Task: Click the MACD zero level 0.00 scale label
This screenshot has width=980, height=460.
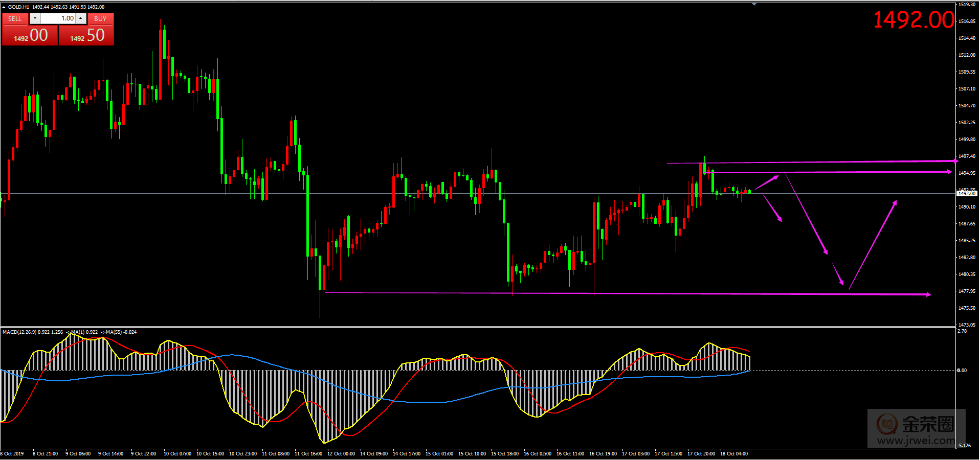Action: (962, 371)
